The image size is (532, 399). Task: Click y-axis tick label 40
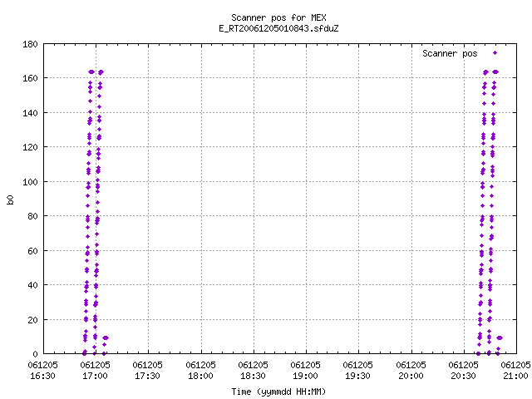[x=32, y=286]
